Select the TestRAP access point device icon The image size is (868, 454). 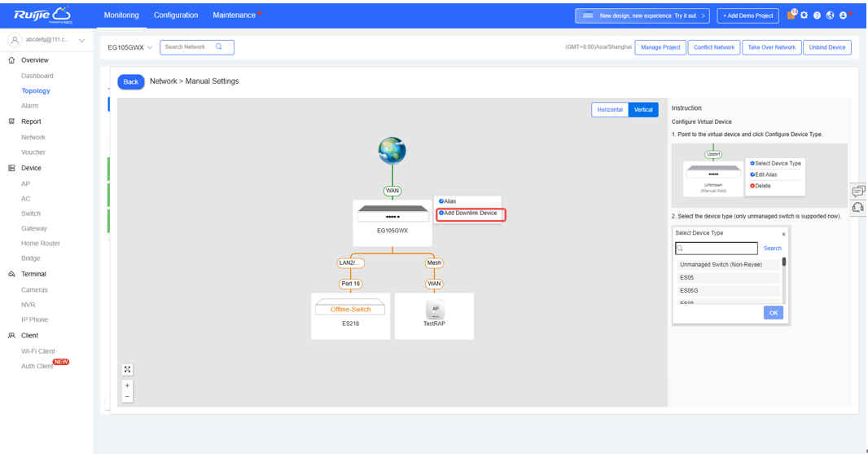point(435,311)
